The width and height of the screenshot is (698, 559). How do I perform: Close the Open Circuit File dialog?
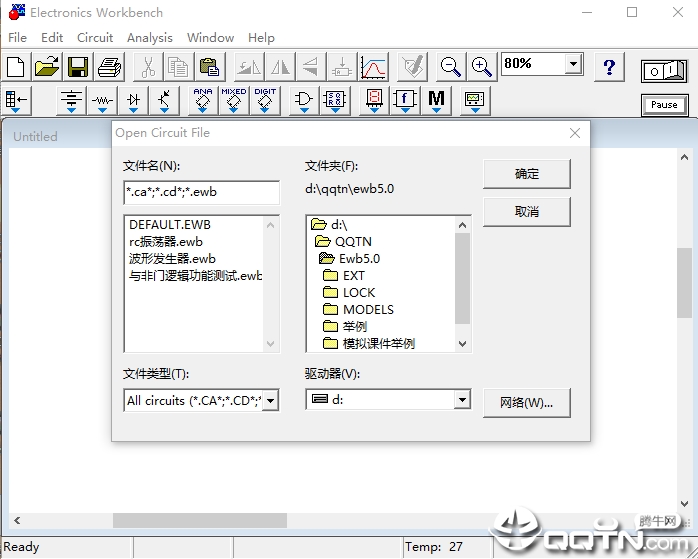pyautogui.click(x=575, y=133)
